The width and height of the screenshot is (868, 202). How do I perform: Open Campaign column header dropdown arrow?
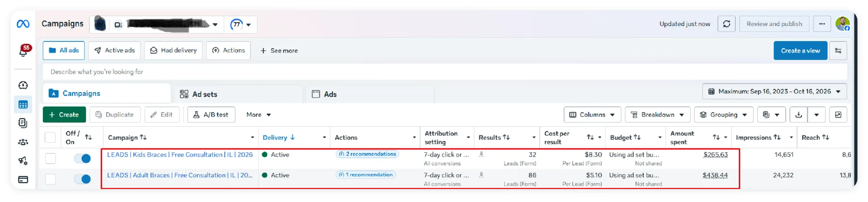252,137
